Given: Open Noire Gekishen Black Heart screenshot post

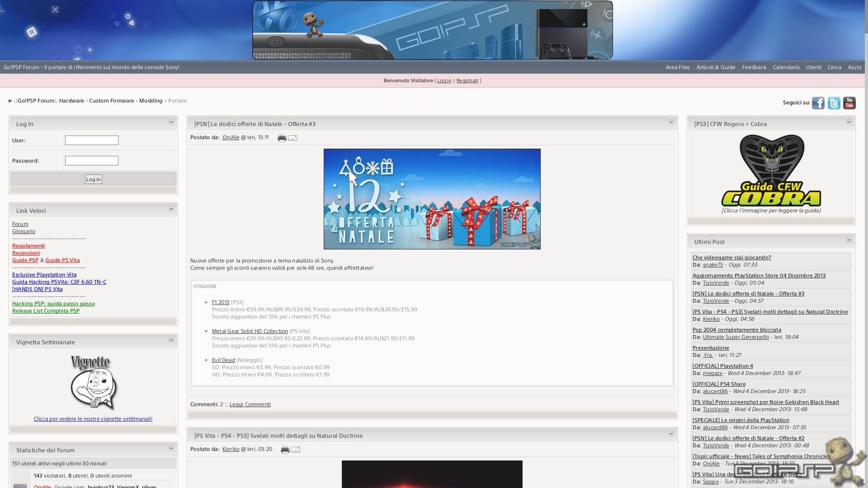Looking at the screenshot, I should [766, 402].
